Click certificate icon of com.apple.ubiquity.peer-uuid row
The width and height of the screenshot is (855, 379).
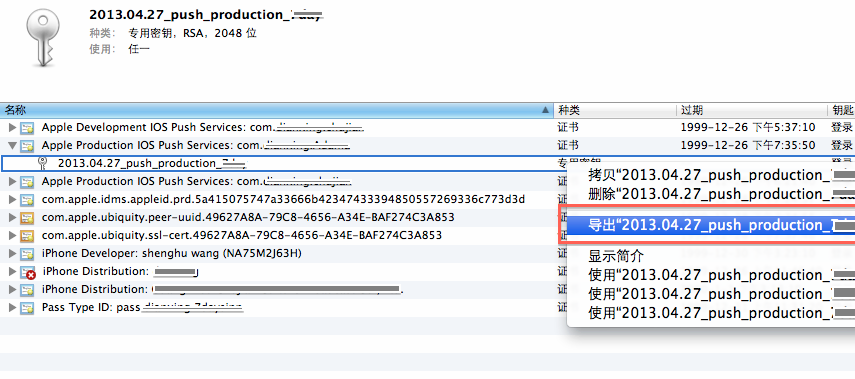(27, 218)
